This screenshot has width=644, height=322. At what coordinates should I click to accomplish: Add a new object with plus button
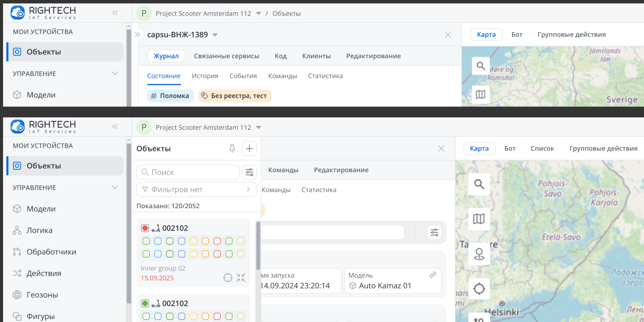(249, 149)
